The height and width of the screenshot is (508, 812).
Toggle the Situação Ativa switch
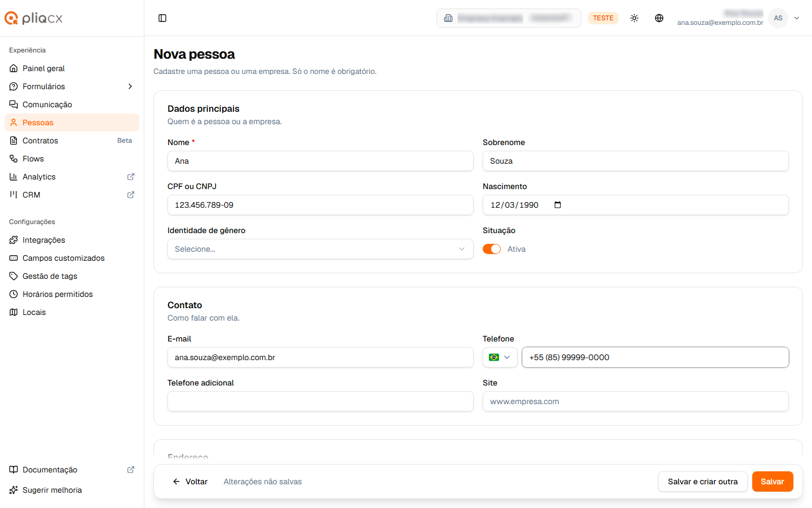(492, 249)
